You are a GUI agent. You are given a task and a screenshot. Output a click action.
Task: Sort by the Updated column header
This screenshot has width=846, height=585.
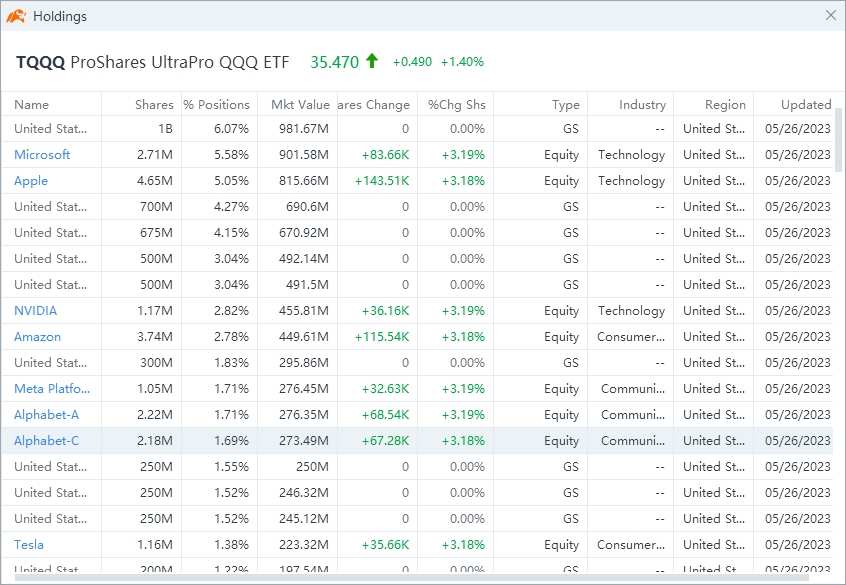(805, 105)
